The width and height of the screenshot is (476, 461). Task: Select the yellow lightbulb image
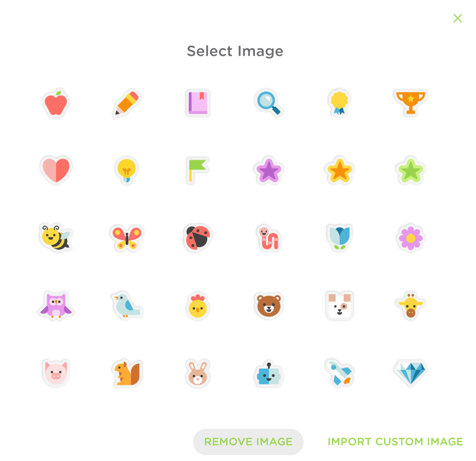tap(127, 171)
